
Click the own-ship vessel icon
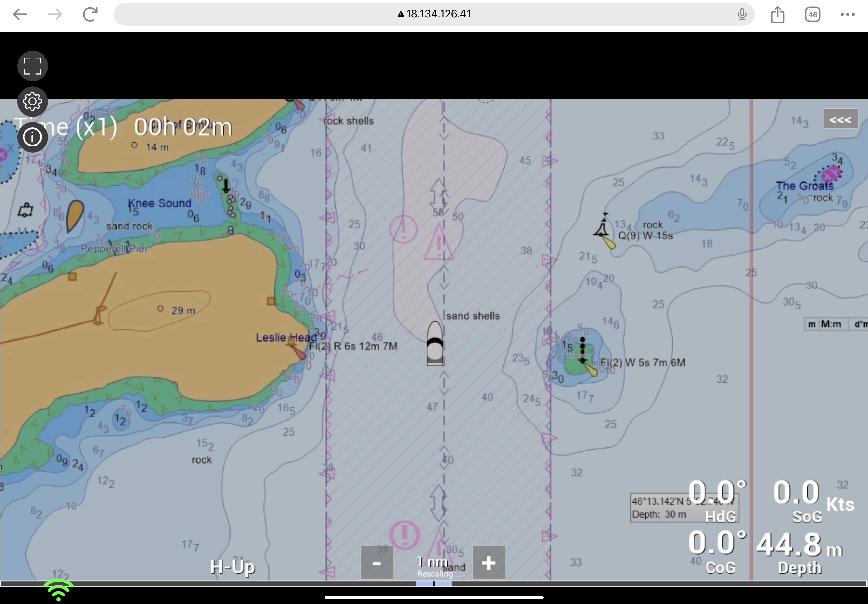[x=435, y=343]
